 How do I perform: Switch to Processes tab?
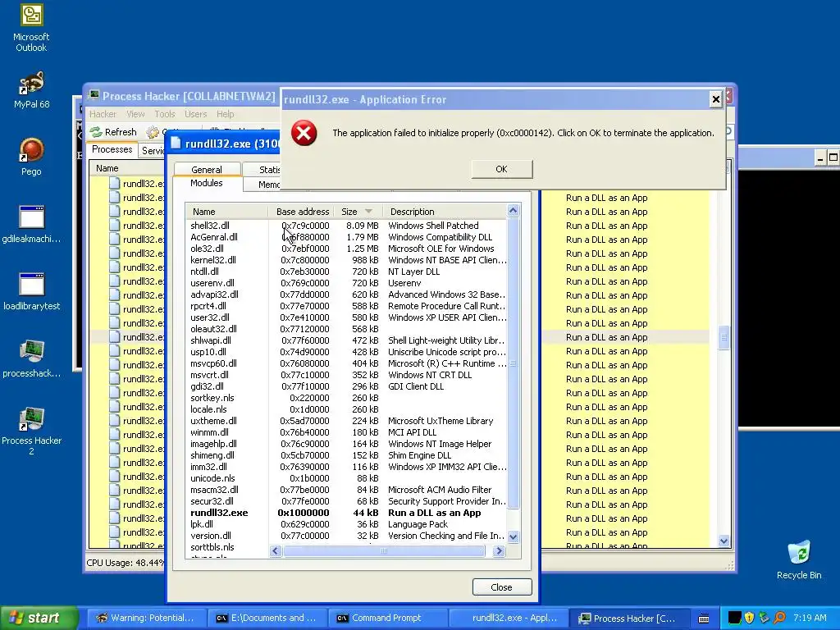click(x=112, y=149)
